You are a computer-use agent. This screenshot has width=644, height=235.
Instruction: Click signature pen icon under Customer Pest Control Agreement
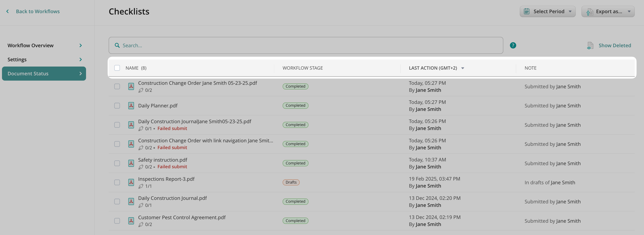[141, 224]
